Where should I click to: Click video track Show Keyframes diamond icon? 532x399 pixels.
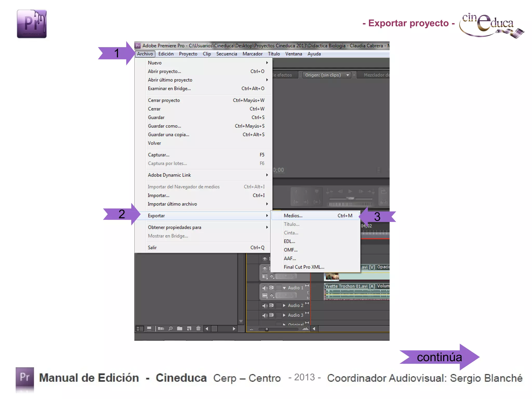[x=272, y=276]
